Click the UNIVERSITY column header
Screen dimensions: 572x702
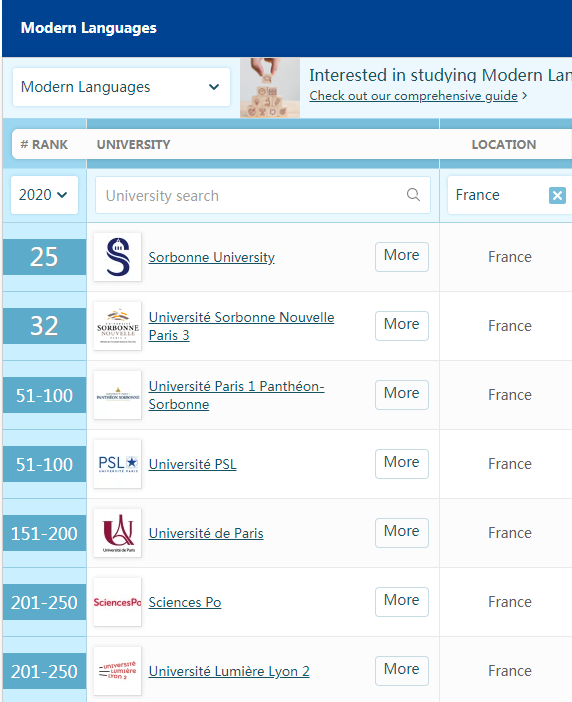point(133,145)
